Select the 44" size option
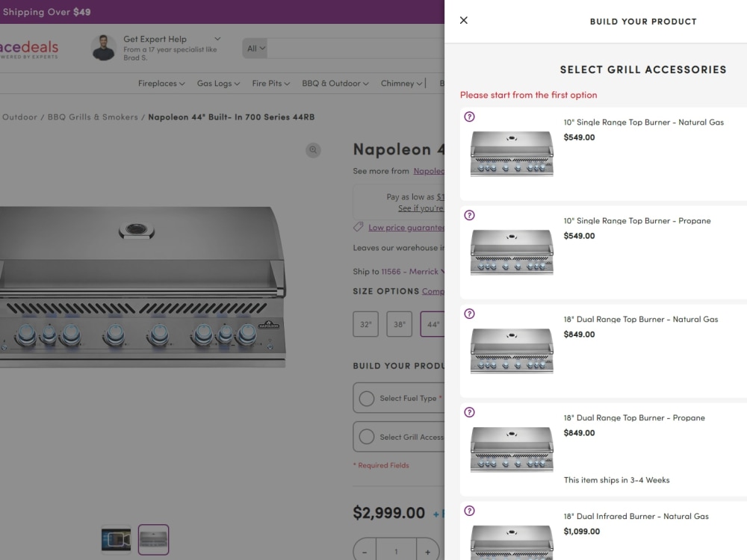 coord(433,324)
